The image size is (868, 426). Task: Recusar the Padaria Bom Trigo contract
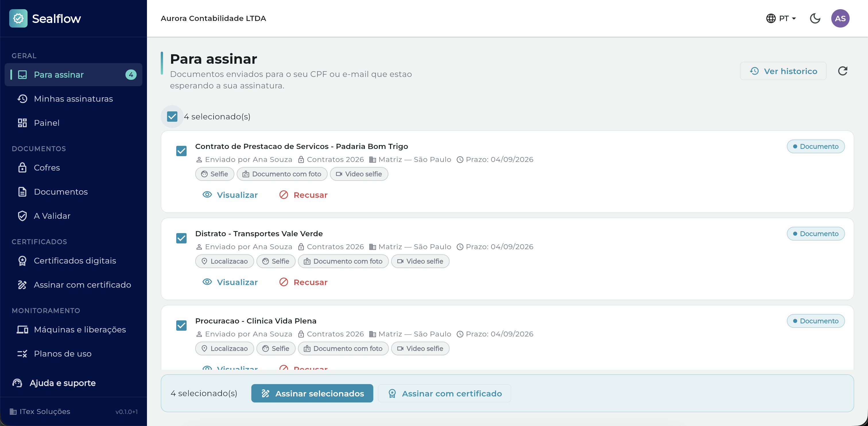[303, 195]
